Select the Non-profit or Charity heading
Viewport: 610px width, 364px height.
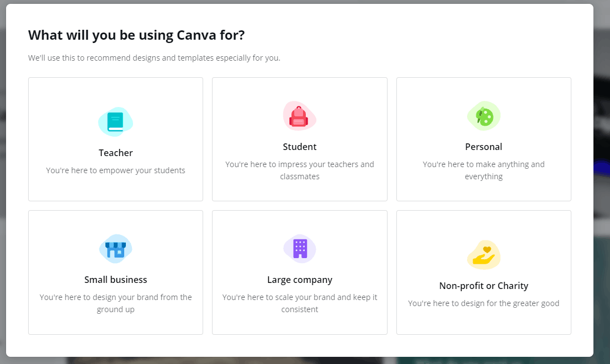coord(484,286)
